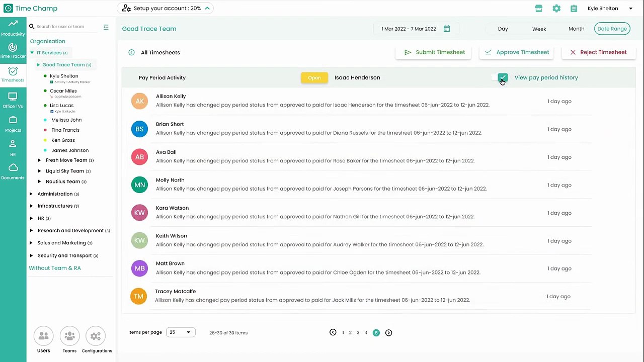Select Melissa John in team tree
This screenshot has height=362, width=644.
tap(66, 120)
